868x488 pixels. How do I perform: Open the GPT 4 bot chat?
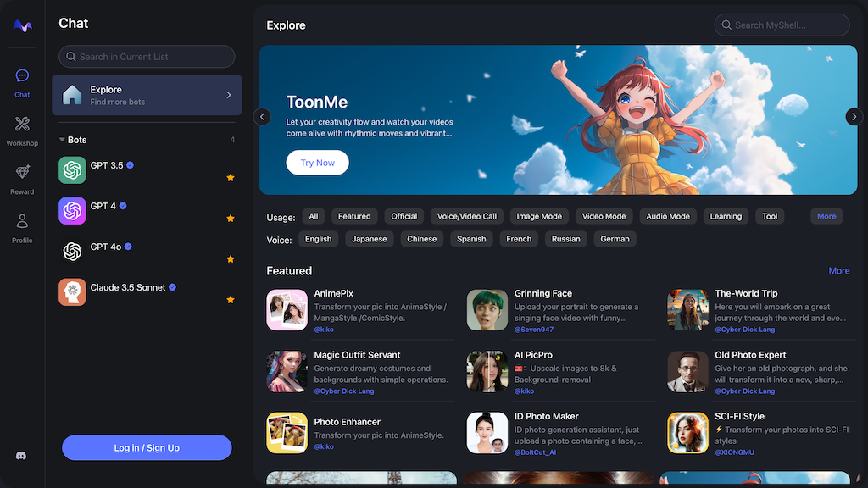[x=103, y=206]
